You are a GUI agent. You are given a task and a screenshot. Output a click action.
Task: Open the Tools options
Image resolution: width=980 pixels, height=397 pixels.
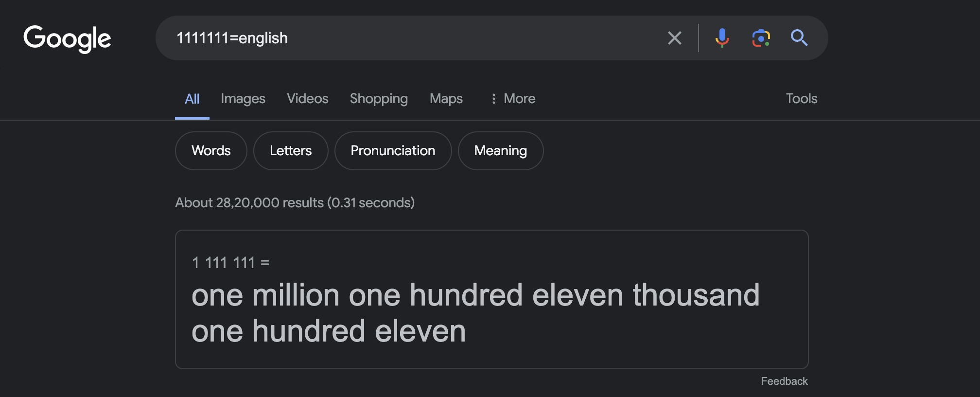pyautogui.click(x=801, y=98)
